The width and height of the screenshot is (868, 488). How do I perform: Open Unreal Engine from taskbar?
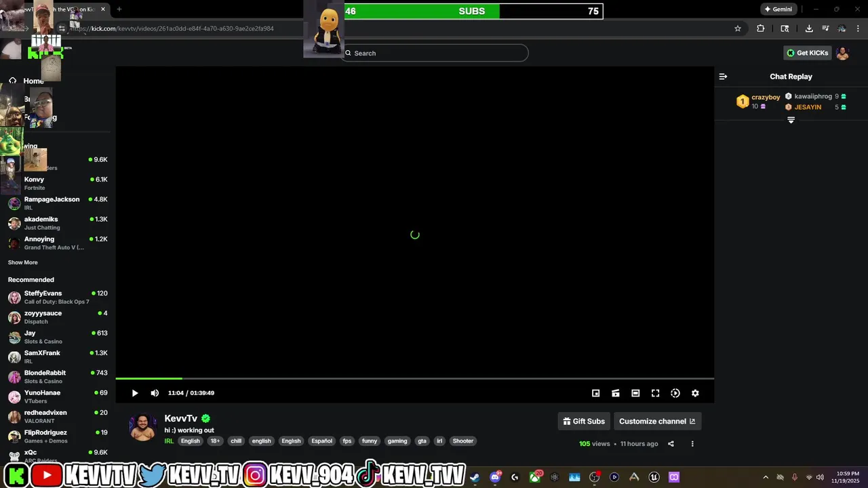click(654, 477)
